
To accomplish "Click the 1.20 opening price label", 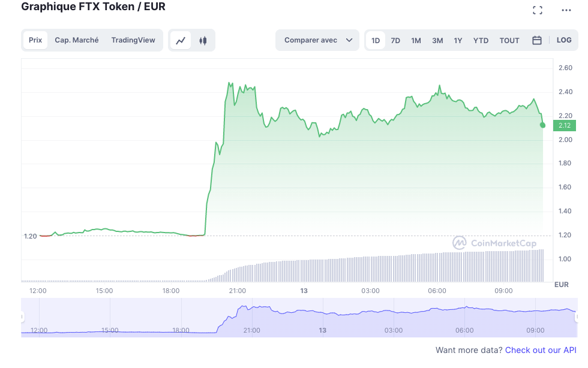I will pos(31,236).
